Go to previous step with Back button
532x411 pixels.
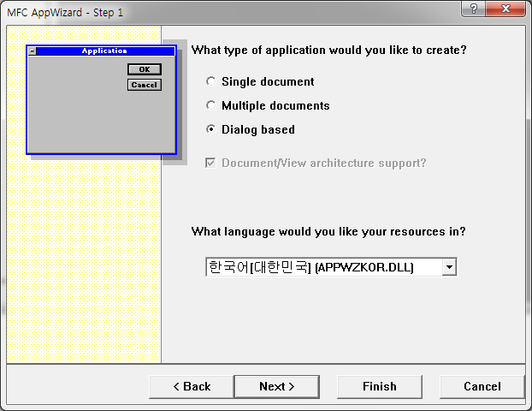192,386
